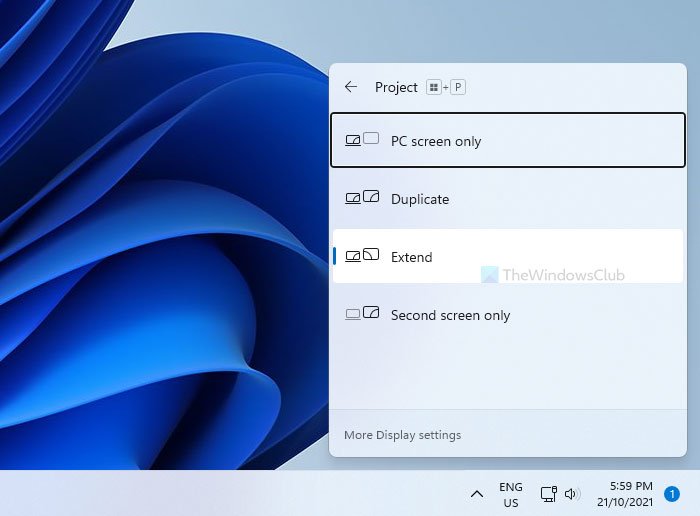Click the volume speaker tray icon

[572, 494]
